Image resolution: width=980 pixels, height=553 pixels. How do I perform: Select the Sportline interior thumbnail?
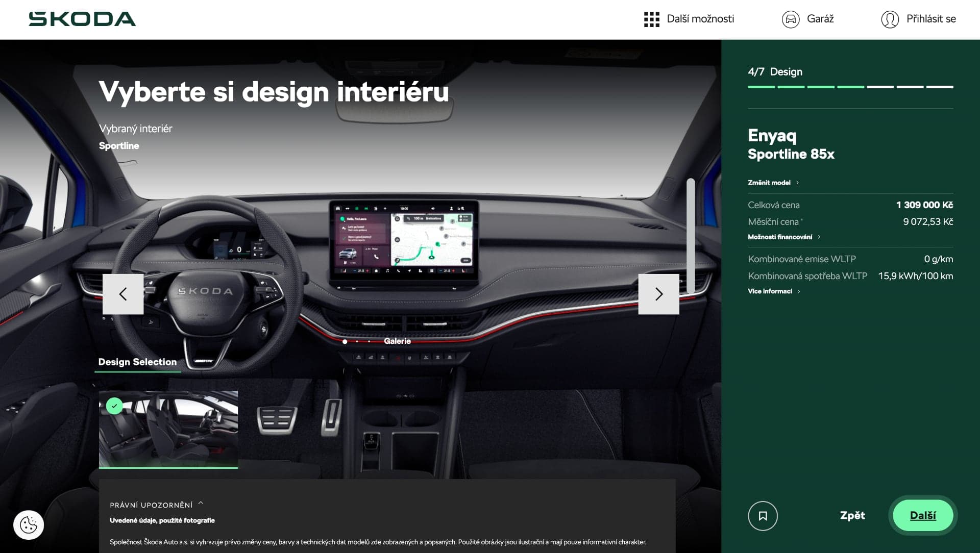(168, 430)
